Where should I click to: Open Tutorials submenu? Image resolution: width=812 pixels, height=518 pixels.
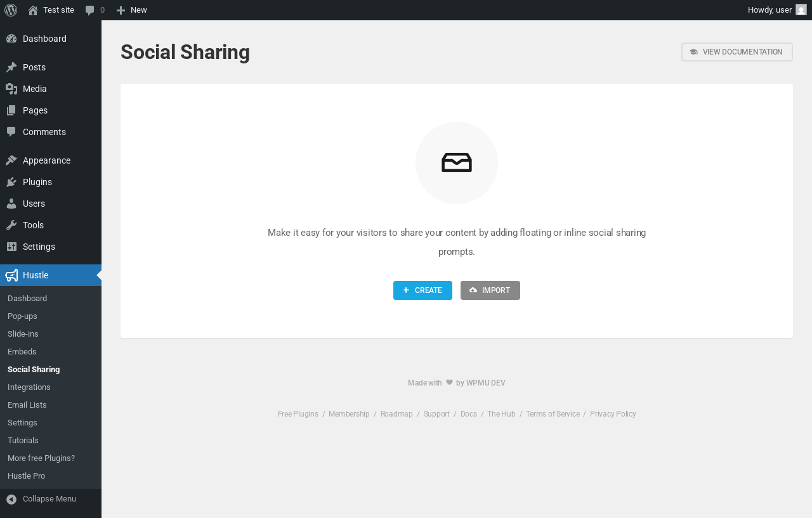pos(51,441)
